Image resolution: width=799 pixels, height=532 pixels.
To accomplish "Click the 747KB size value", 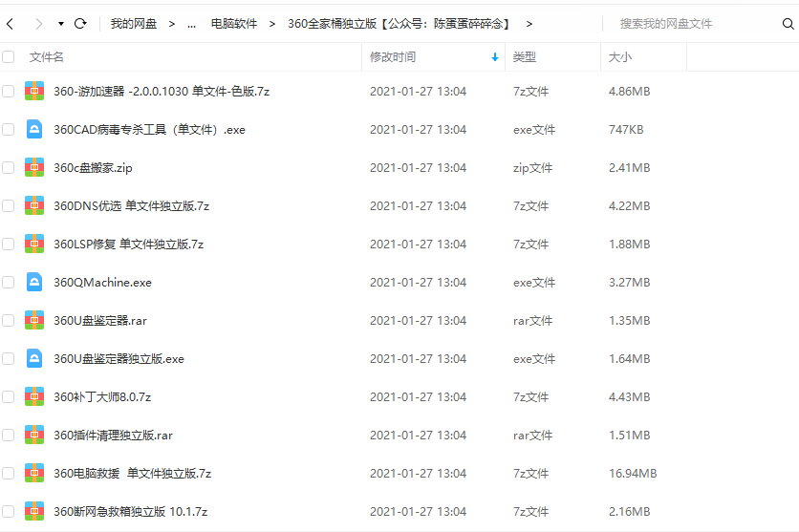I will [x=626, y=129].
